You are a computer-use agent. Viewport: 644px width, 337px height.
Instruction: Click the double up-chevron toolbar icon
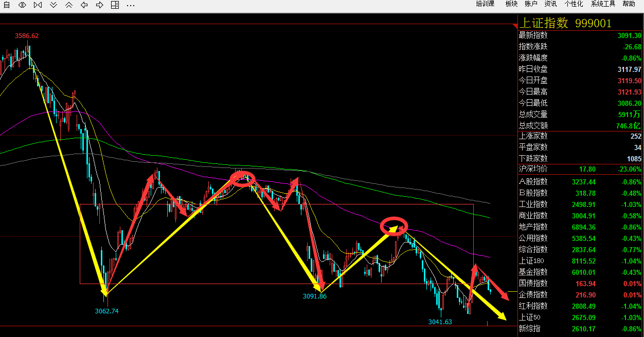[x=69, y=5]
